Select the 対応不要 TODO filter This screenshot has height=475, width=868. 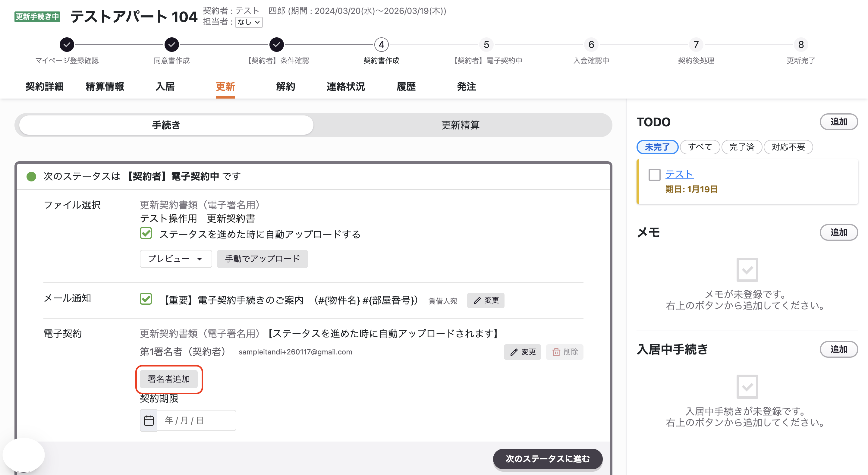[x=788, y=147]
